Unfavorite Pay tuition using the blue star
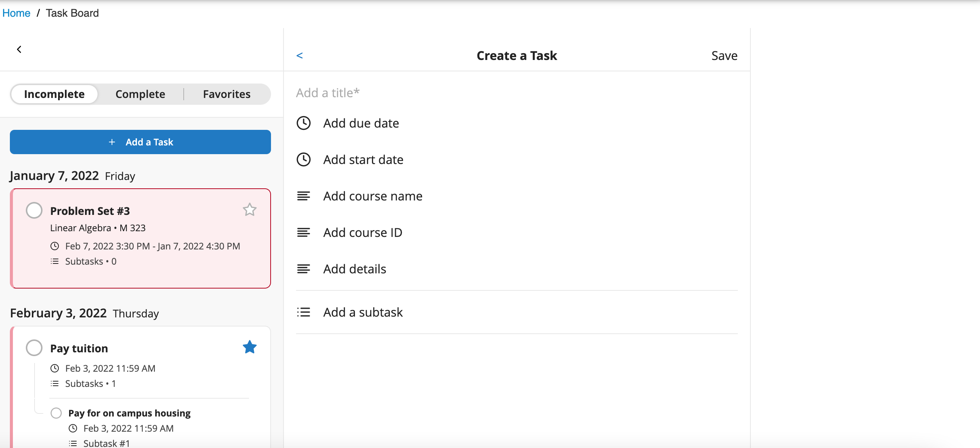The height and width of the screenshot is (448, 980). [250, 347]
